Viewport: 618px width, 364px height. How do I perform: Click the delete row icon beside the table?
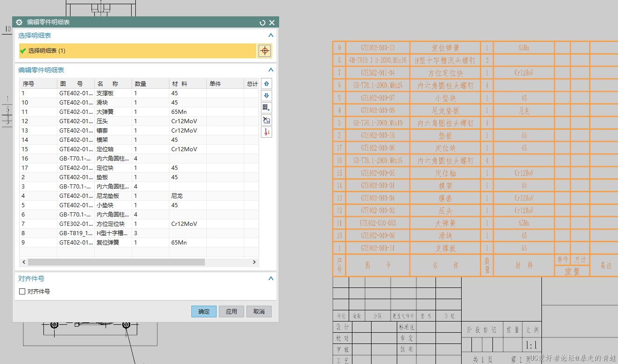click(267, 120)
